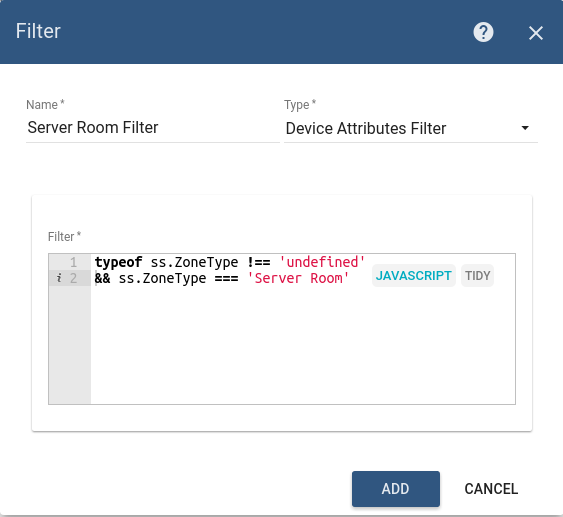Open the help question mark icon
The image size is (563, 517).
(x=483, y=32)
